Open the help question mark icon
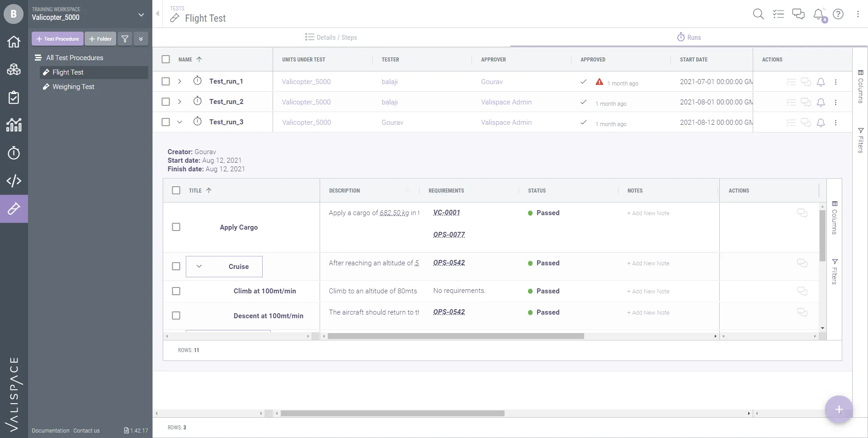Viewport: 868px width, 438px height. point(838,14)
